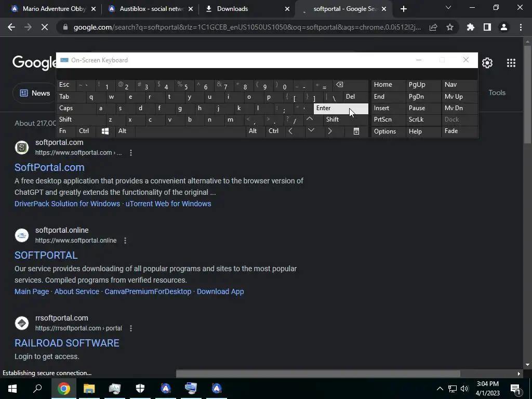The image size is (532, 399).
Task: Open the SOFTPORTAL result link
Action: (46, 256)
